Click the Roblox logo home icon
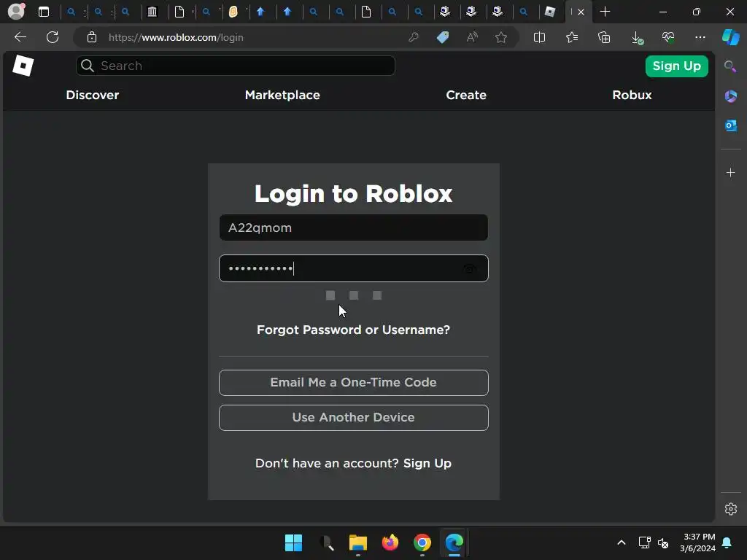The image size is (747, 560). tap(23, 65)
